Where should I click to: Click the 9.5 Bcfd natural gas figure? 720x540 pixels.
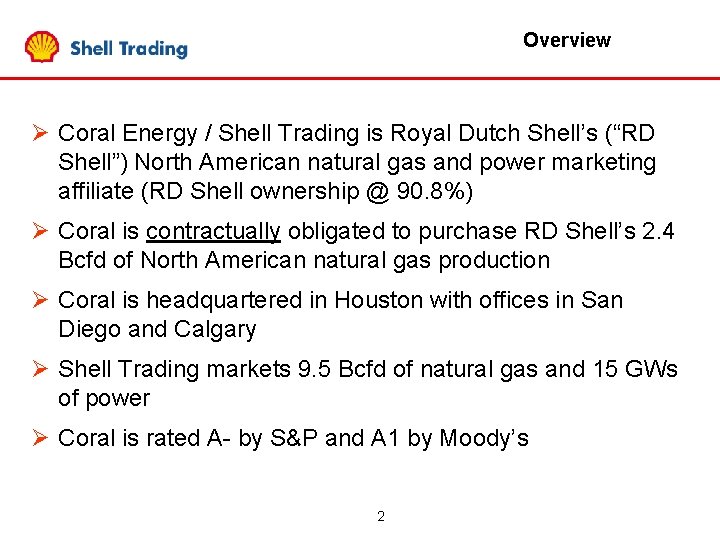pos(343,369)
